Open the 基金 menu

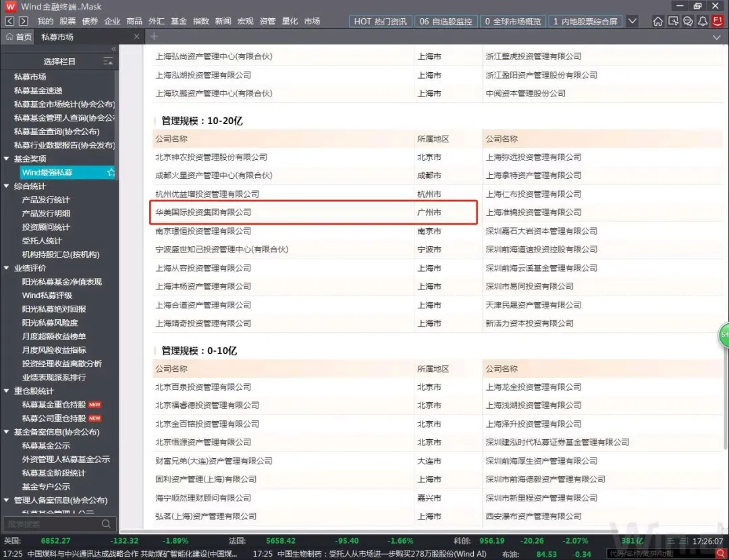pos(179,22)
